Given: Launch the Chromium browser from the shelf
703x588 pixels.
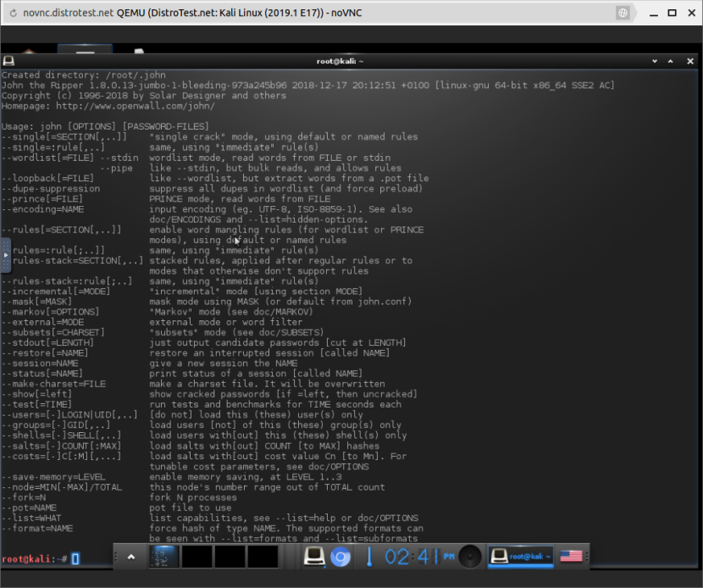Looking at the screenshot, I should point(340,557).
